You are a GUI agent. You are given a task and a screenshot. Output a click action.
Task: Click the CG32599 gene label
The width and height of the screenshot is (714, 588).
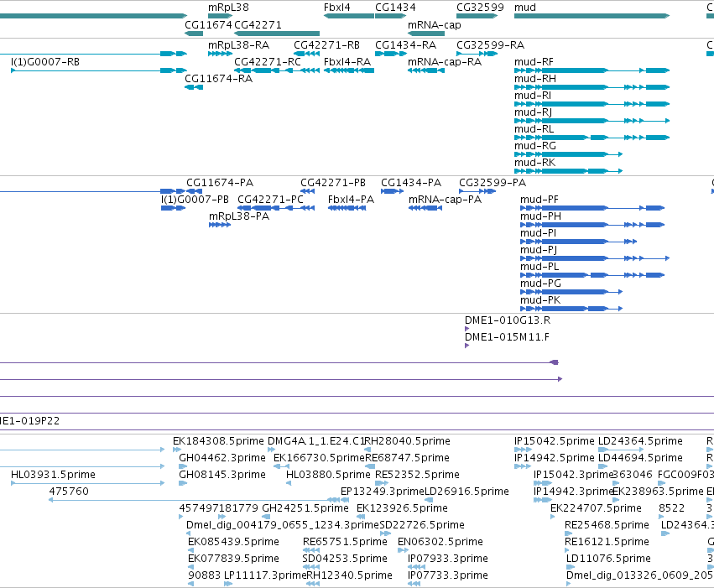click(480, 8)
